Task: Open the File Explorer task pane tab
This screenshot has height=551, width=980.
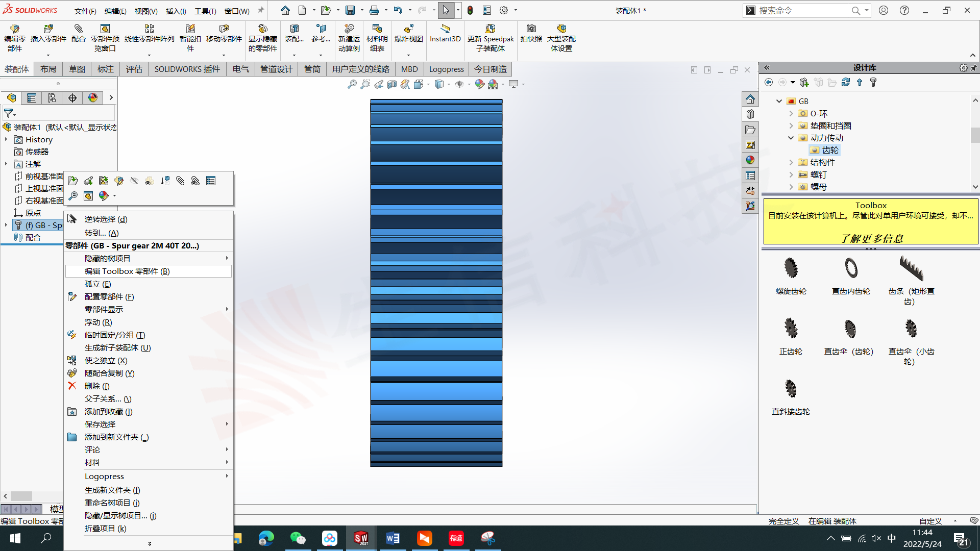Action: tap(750, 130)
